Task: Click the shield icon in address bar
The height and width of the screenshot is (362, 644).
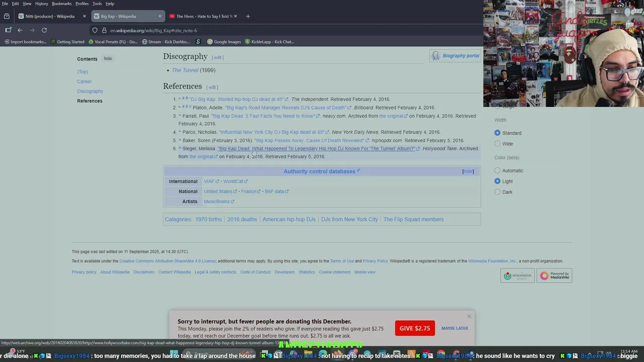Action: pyautogui.click(x=95, y=30)
